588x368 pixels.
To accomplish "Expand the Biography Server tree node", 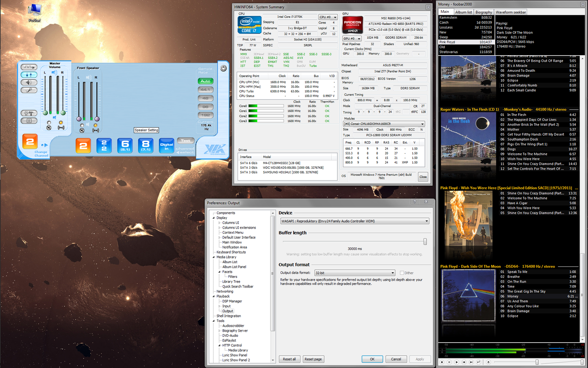I will coord(220,330).
